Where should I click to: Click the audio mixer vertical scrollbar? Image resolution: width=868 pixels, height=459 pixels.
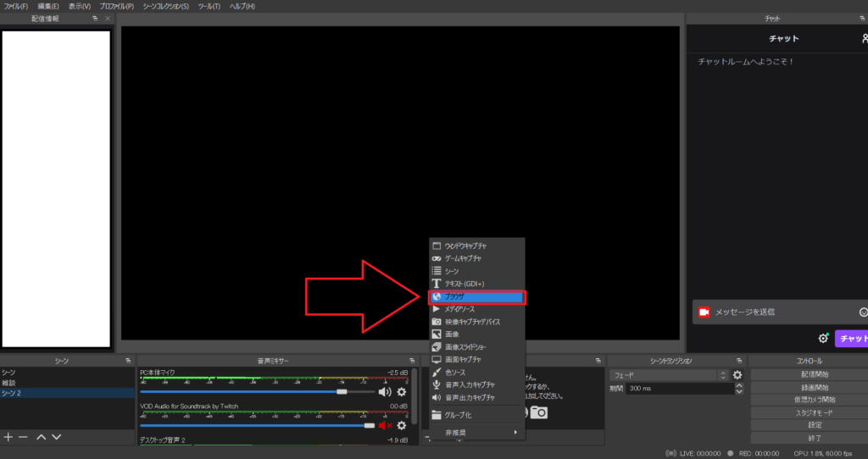coord(414,395)
